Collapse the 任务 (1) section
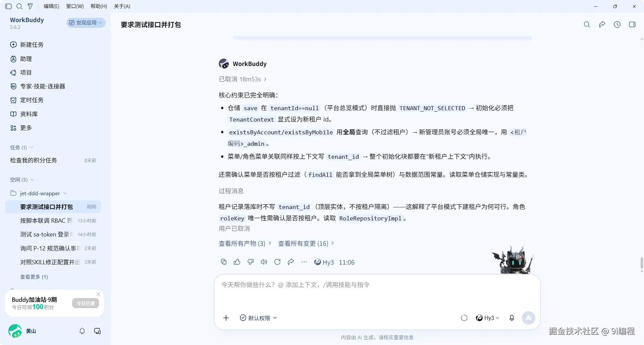 21,147
